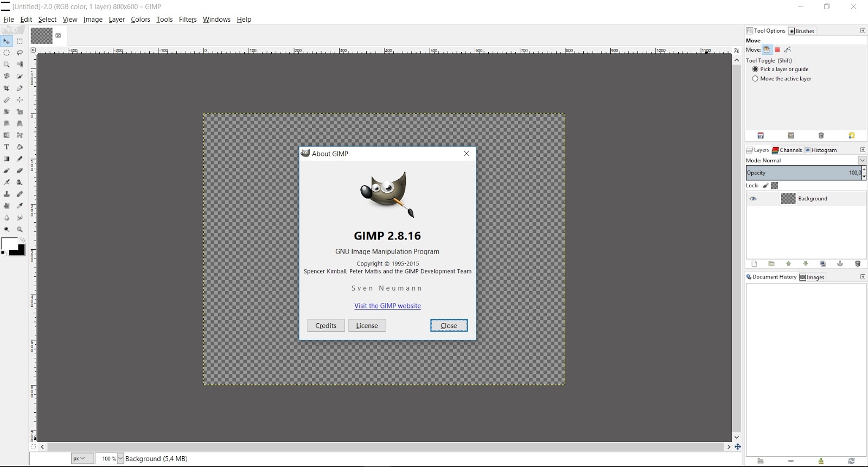868x467 pixels.
Task: Choose the Paintbrush tool
Action: pyautogui.click(x=7, y=171)
